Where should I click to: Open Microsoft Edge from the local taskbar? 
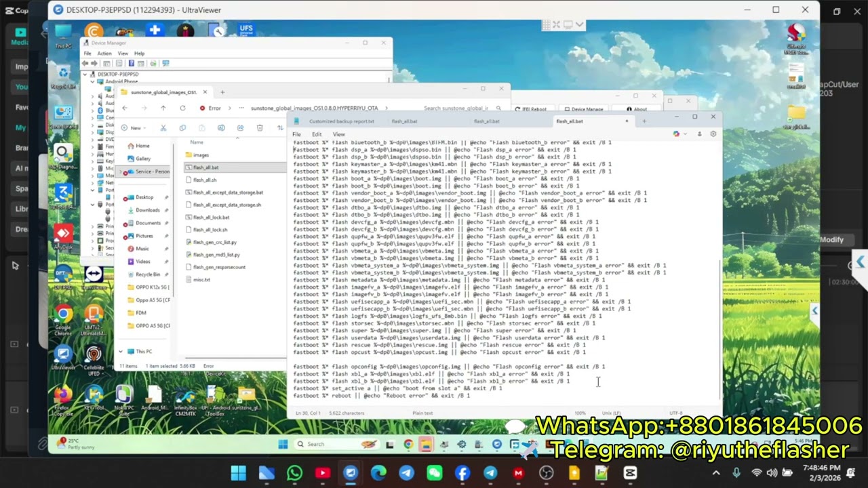(378, 473)
